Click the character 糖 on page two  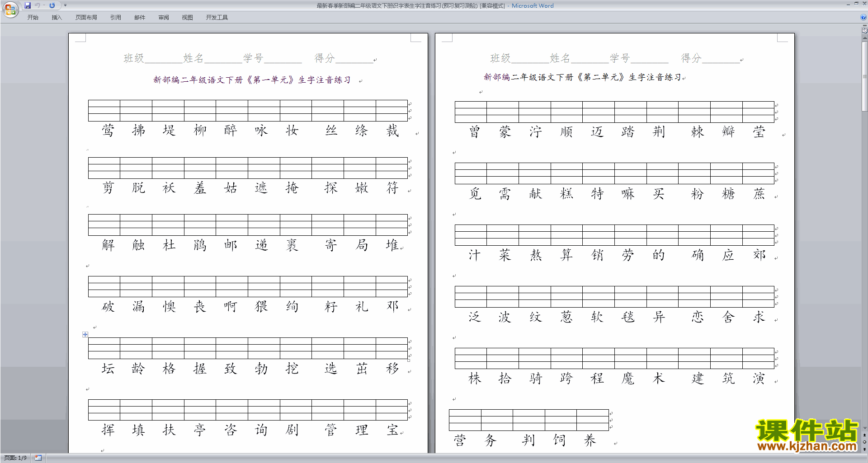click(x=728, y=194)
